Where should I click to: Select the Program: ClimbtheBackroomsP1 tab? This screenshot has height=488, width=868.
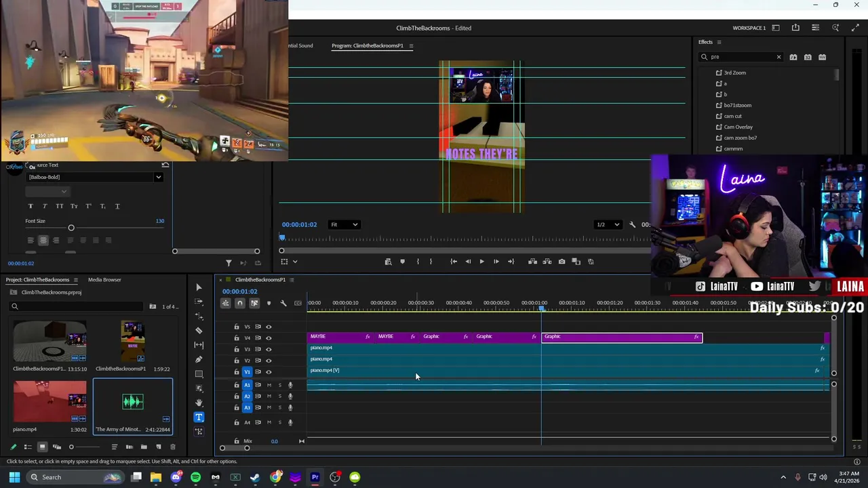click(x=368, y=45)
